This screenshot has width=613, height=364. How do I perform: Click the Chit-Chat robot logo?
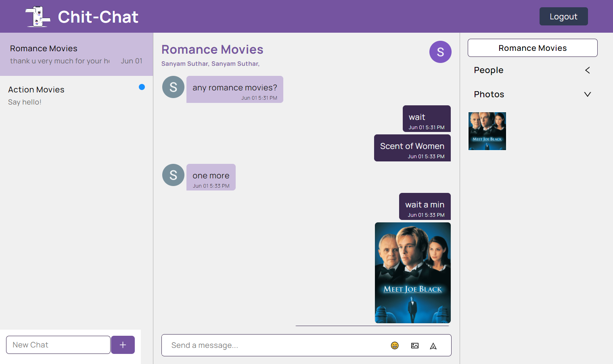pos(37,16)
